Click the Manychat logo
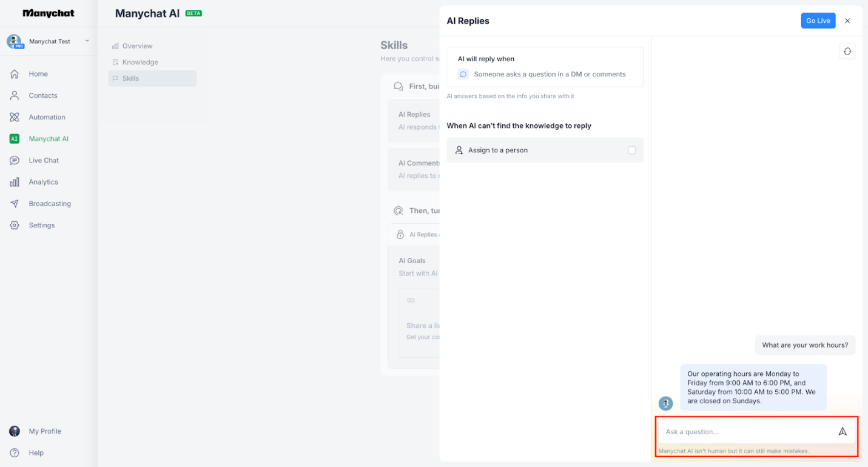This screenshot has width=868, height=467. [47, 13]
